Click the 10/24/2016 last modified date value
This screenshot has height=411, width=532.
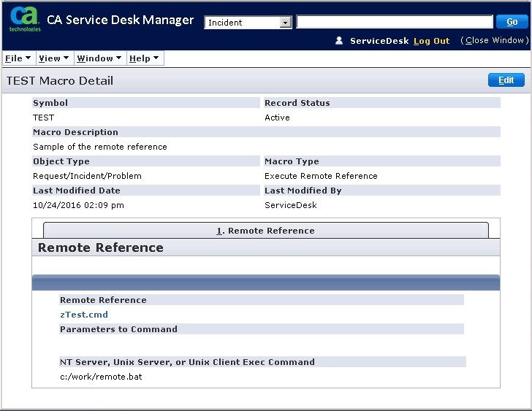[78, 205]
